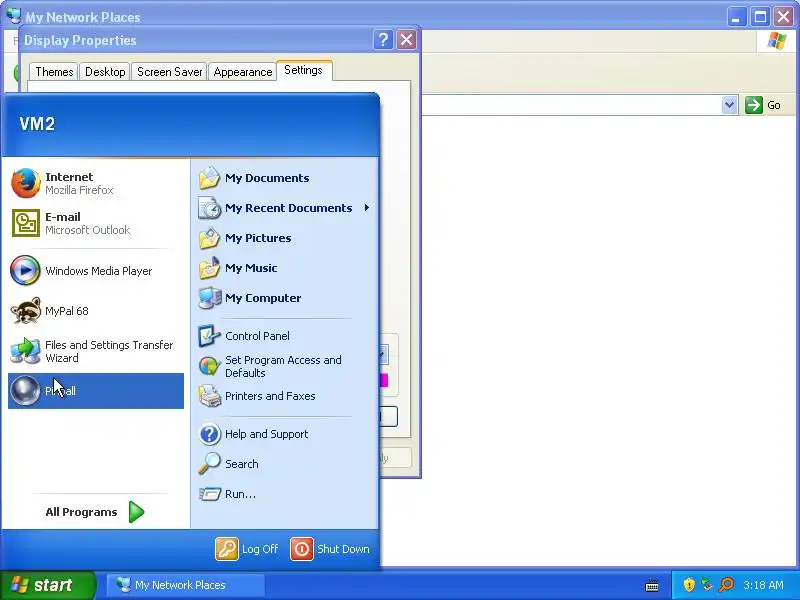The width and height of the screenshot is (800, 600).
Task: Switch to the Screen Saver tab
Action: pyautogui.click(x=169, y=72)
